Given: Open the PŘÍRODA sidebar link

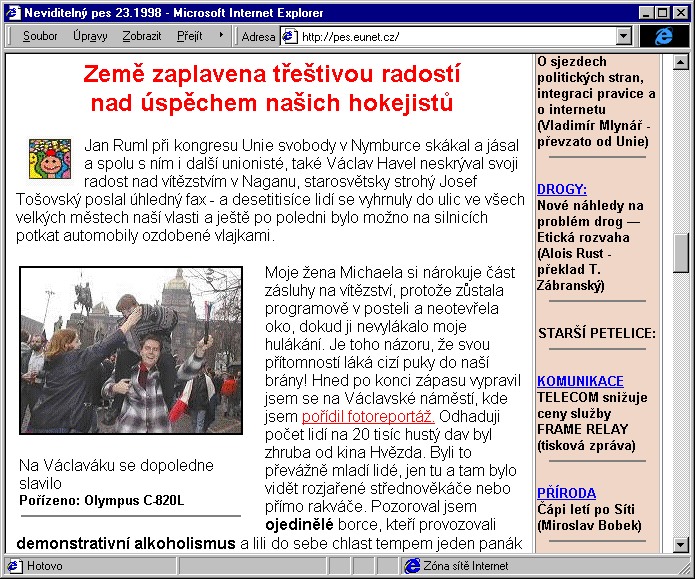Looking at the screenshot, I should point(566,493).
